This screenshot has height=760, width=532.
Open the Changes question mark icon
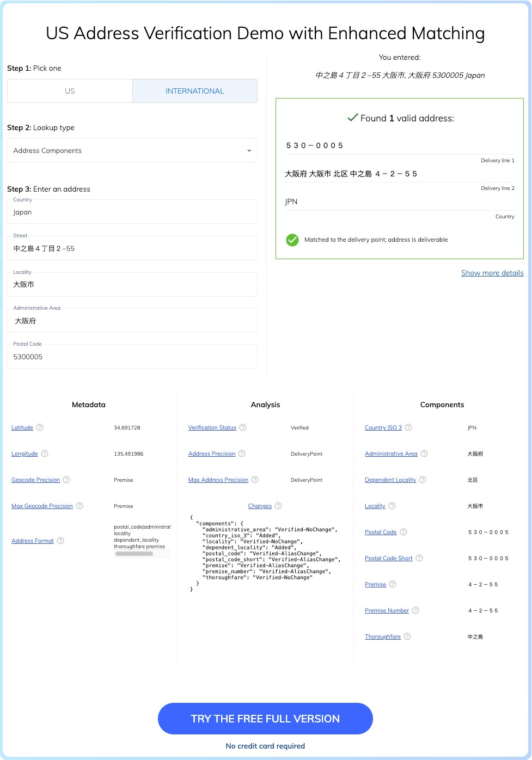pos(279,506)
